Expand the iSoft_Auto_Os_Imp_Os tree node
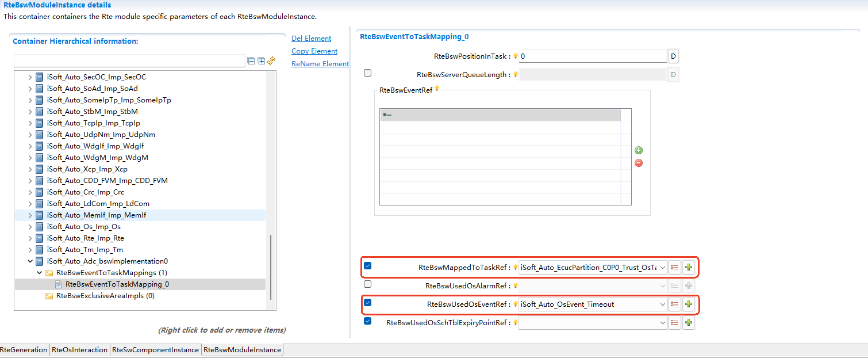The image size is (868, 358). point(30,227)
